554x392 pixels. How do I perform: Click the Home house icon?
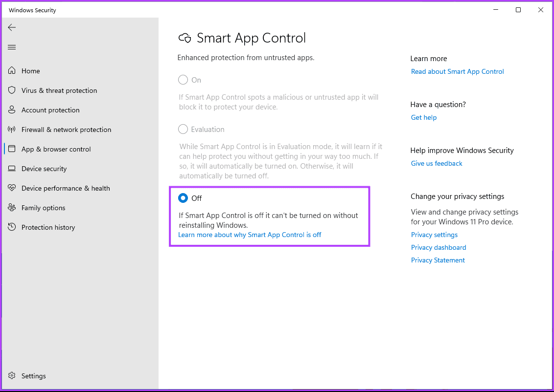(x=12, y=71)
